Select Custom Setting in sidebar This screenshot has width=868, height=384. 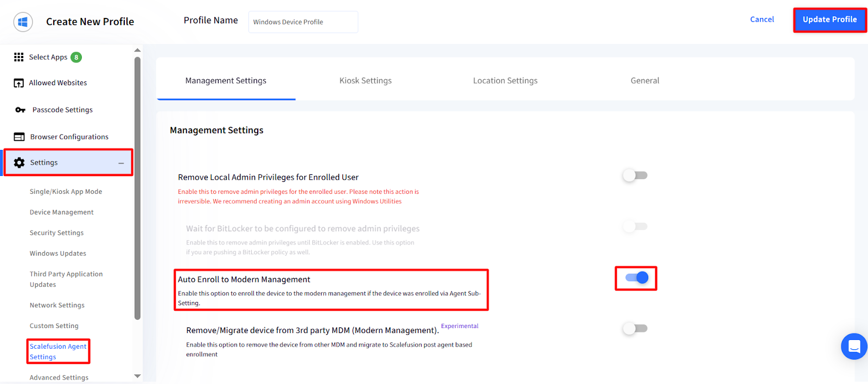tap(54, 326)
